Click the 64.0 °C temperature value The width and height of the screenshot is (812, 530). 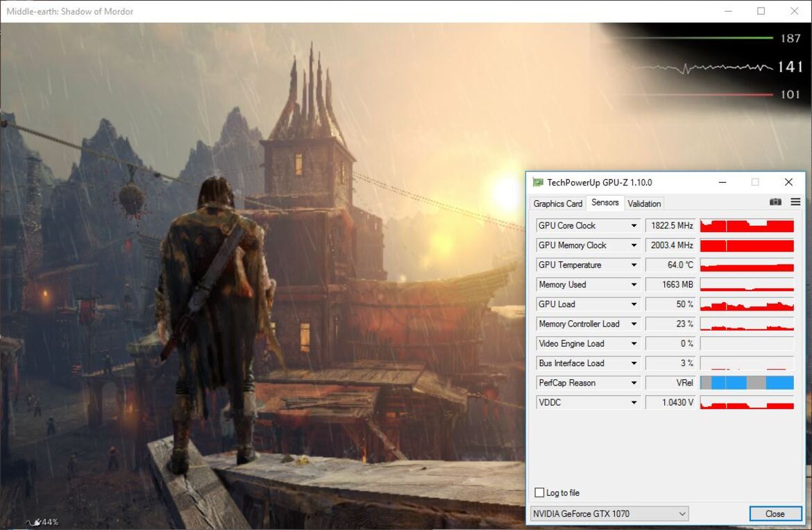tap(670, 265)
